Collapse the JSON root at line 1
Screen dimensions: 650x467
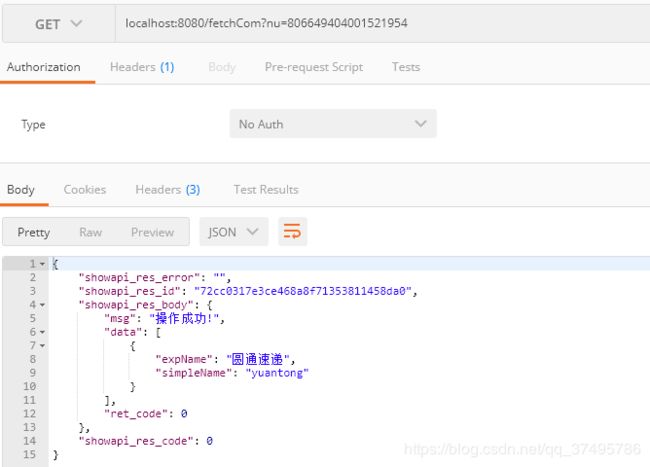click(x=42, y=264)
